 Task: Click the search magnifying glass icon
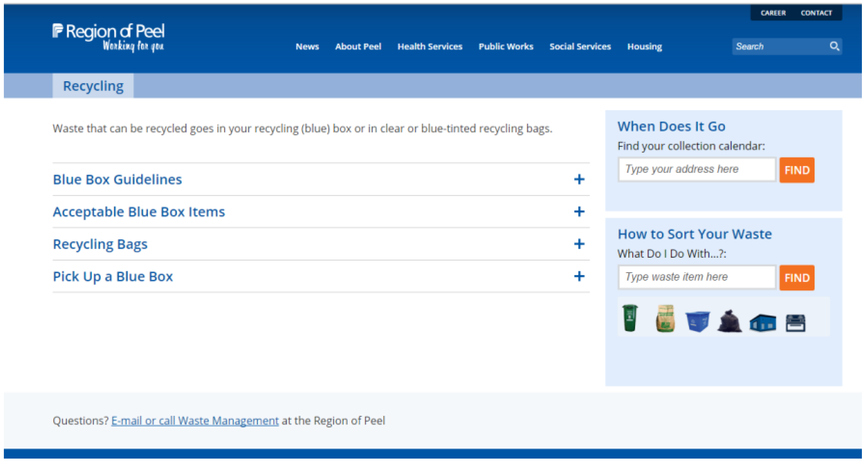834,46
